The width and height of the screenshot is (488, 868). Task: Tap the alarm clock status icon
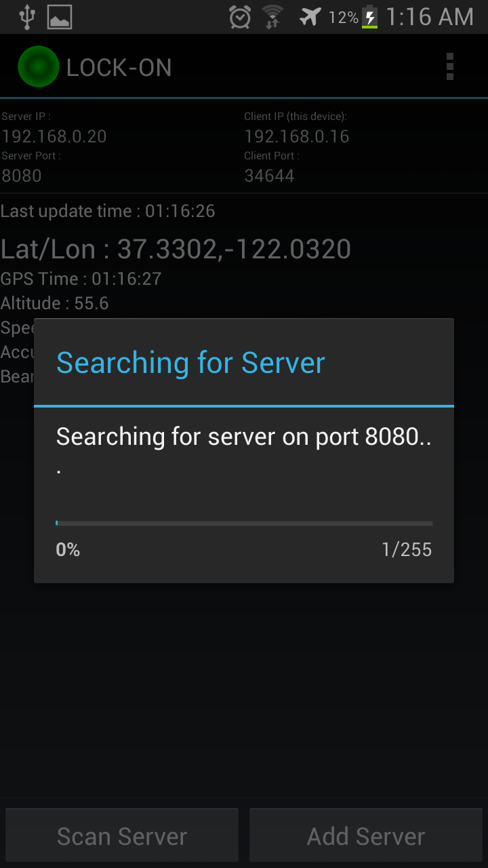click(240, 17)
